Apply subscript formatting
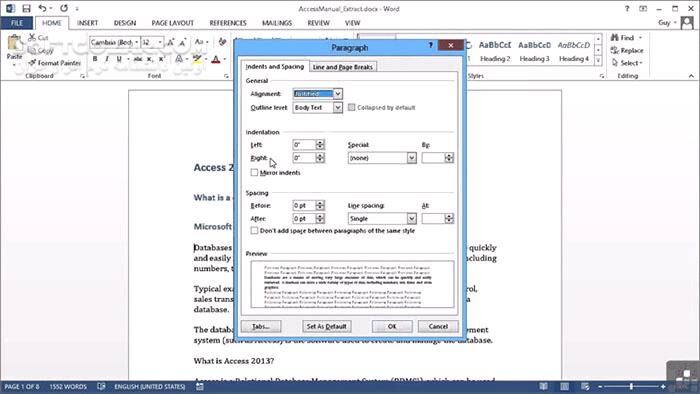 pos(150,59)
